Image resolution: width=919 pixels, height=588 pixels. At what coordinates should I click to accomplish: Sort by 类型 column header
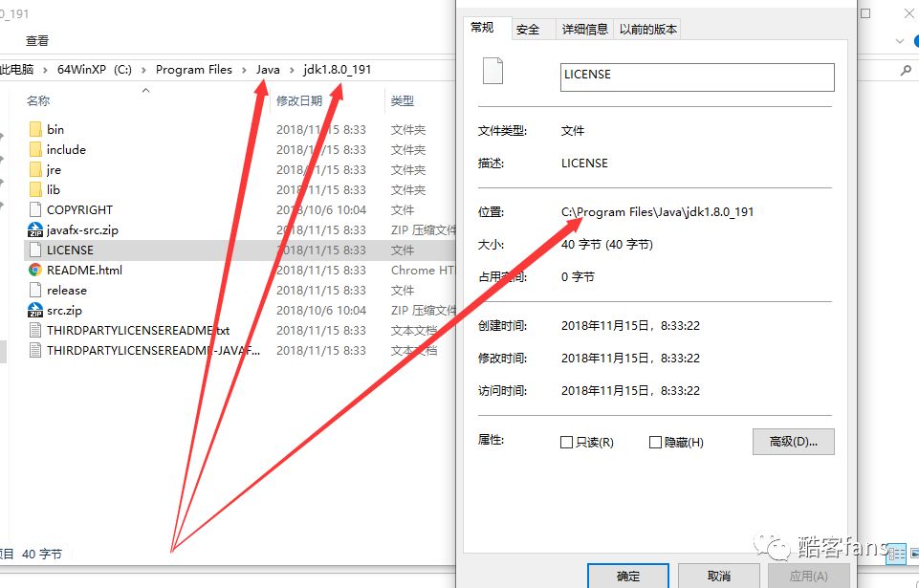402,100
